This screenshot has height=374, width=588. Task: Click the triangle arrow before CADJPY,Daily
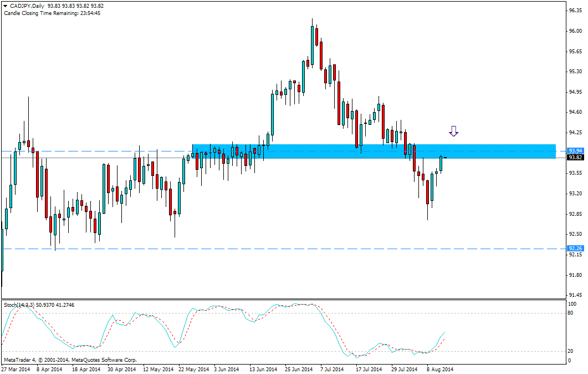click(x=5, y=6)
